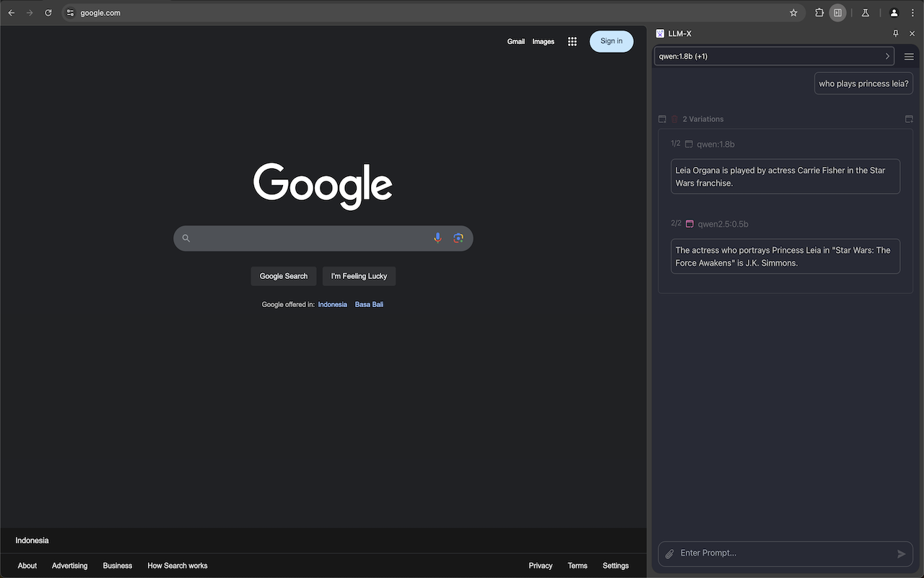Open Chrome's three-dot menu
Image resolution: width=924 pixels, height=578 pixels.
pos(912,13)
